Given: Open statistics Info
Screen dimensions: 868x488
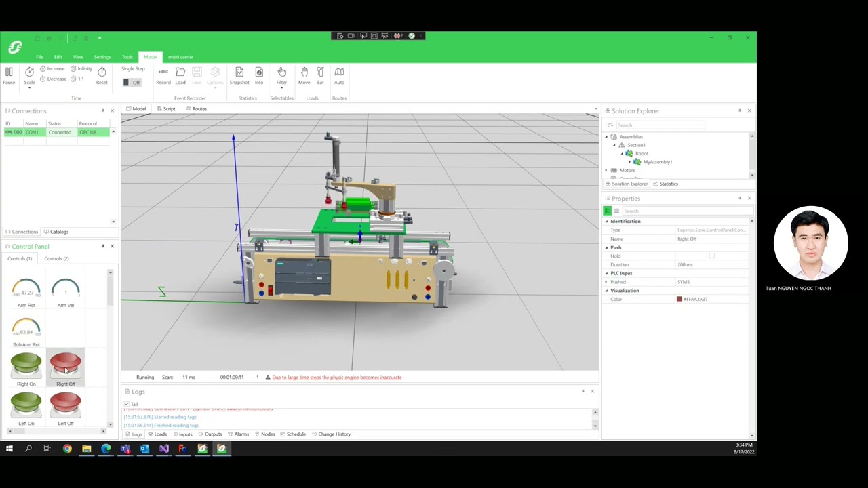Looking at the screenshot, I should click(x=259, y=75).
